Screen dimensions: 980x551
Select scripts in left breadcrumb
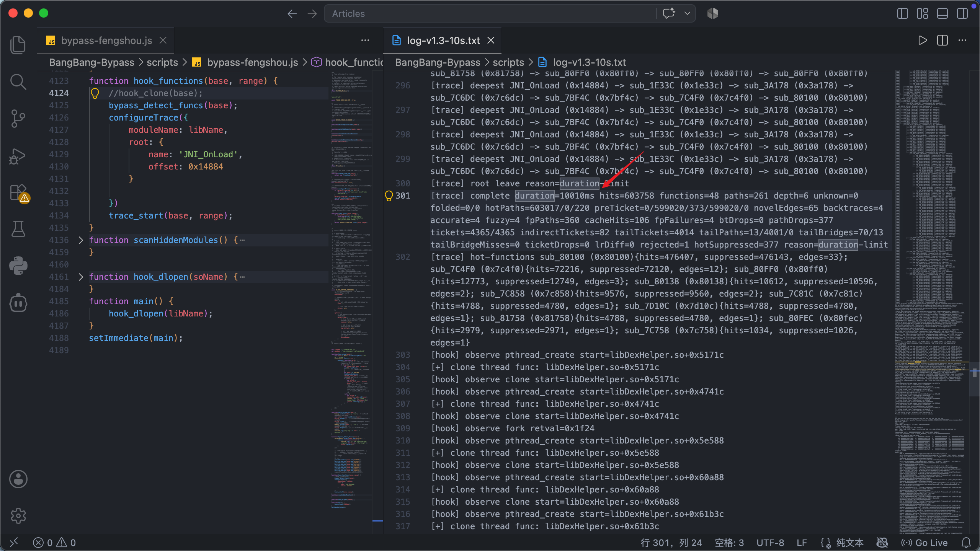(x=162, y=62)
